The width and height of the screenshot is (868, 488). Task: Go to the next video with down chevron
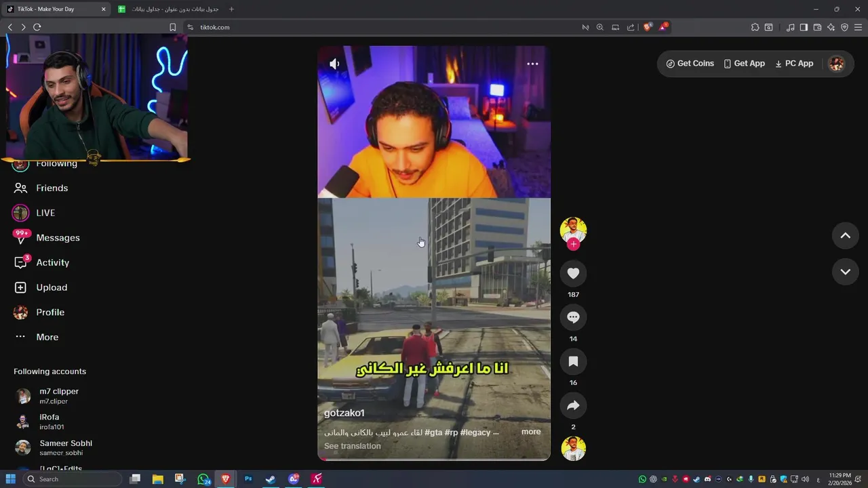pyautogui.click(x=846, y=272)
